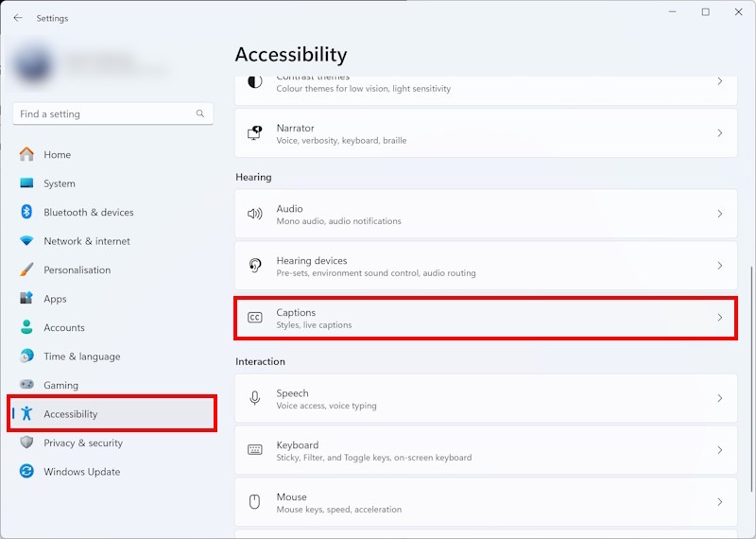This screenshot has height=539, width=756.
Task: Open the System settings page
Action: click(x=60, y=183)
